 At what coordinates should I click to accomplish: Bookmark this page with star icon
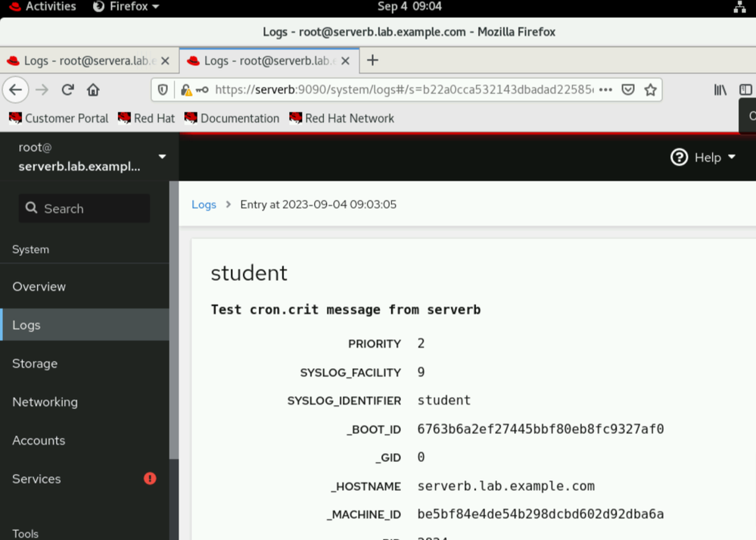tap(650, 89)
